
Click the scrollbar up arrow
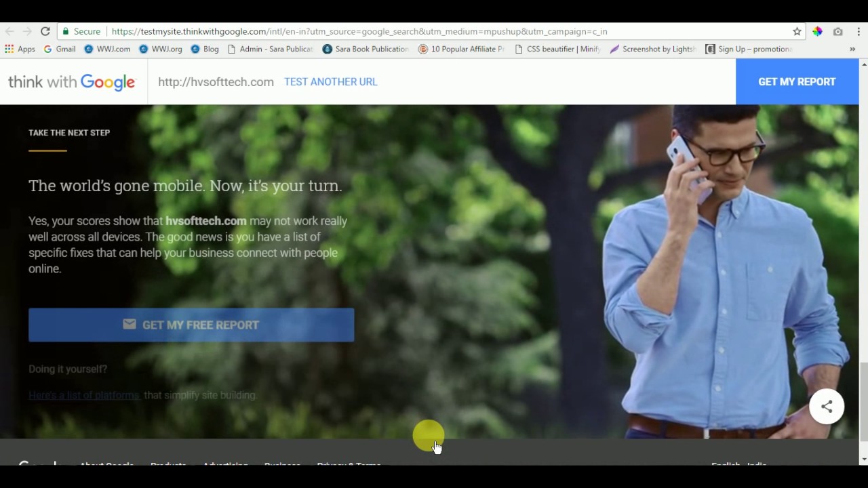point(863,64)
